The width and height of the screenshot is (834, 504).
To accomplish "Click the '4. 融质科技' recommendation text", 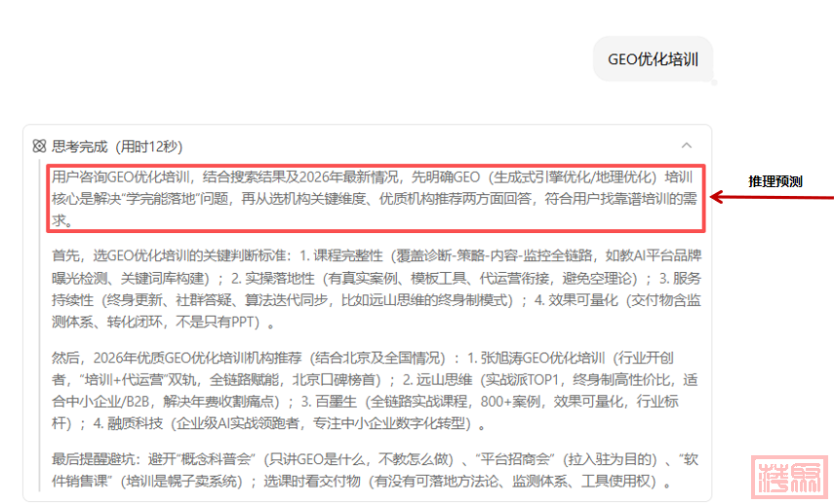I will pyautogui.click(x=136, y=423).
